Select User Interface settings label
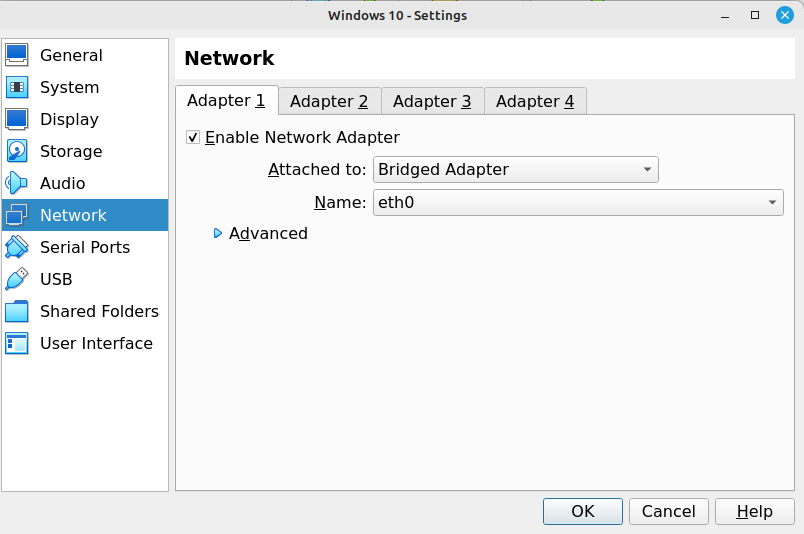 click(x=96, y=343)
